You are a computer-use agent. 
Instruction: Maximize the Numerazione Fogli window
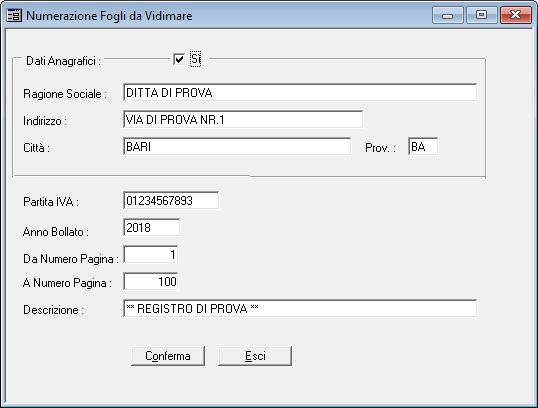[481, 15]
